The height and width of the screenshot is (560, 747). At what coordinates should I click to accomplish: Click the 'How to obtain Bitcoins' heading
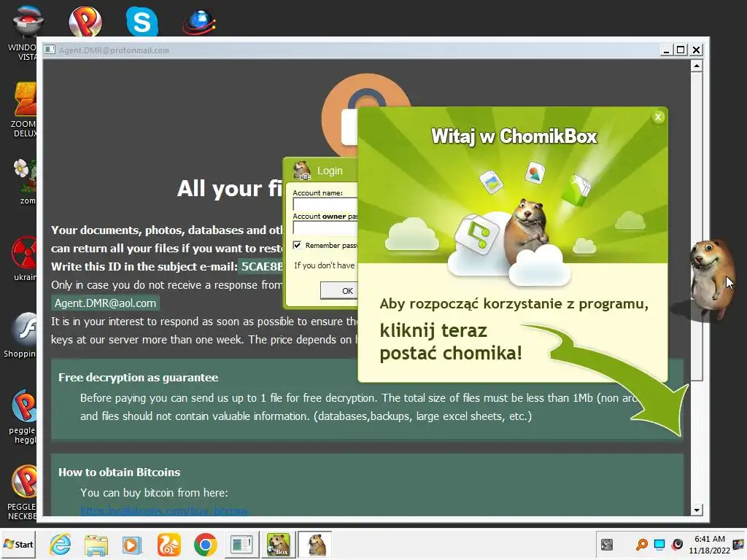coord(119,472)
